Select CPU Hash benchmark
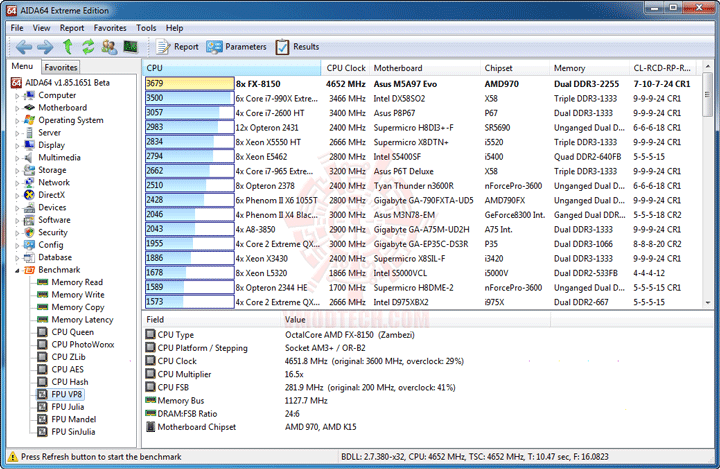This screenshot has width=720, height=469. tap(70, 382)
